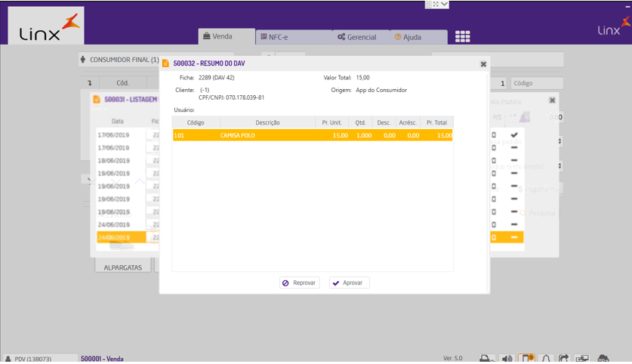Click the printer icon in status bar
Image resolution: width=632 pixels, height=364 pixels.
(488, 358)
